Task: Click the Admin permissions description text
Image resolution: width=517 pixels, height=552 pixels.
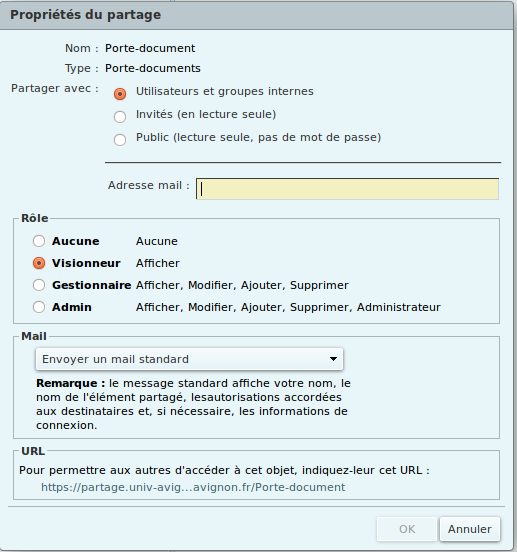Action: click(288, 307)
